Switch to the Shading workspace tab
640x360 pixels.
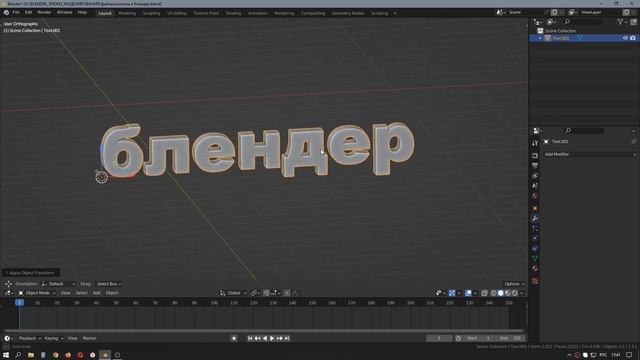pyautogui.click(x=233, y=13)
